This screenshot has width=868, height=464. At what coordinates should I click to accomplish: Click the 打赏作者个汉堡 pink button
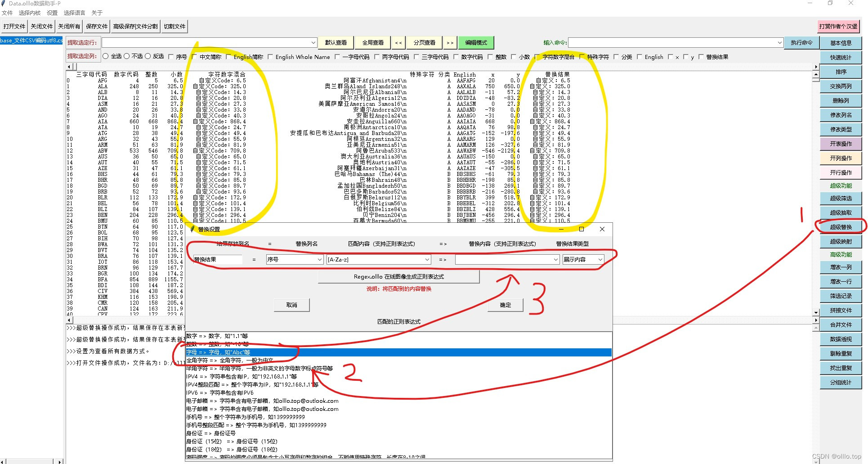(838, 27)
